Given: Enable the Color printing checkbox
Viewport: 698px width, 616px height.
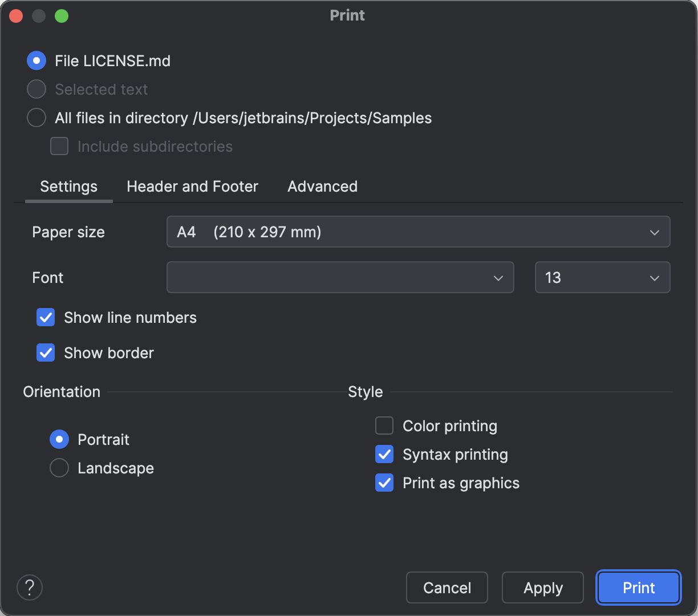Looking at the screenshot, I should pos(384,426).
